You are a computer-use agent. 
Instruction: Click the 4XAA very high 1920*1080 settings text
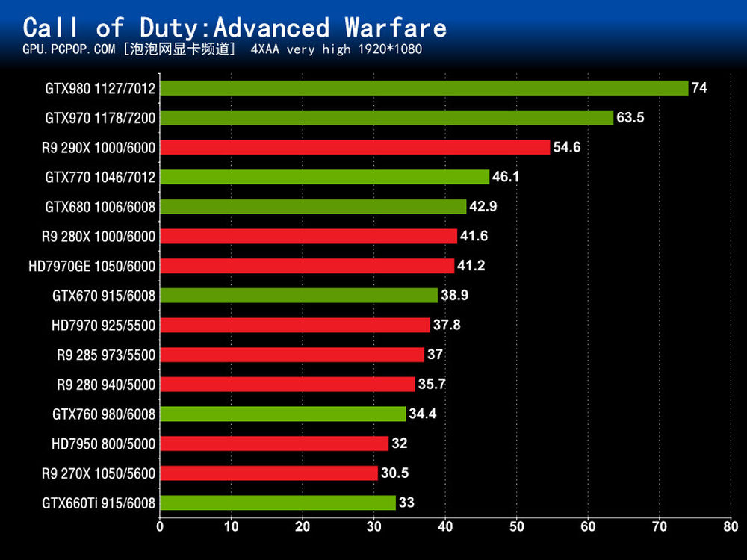[x=336, y=49]
